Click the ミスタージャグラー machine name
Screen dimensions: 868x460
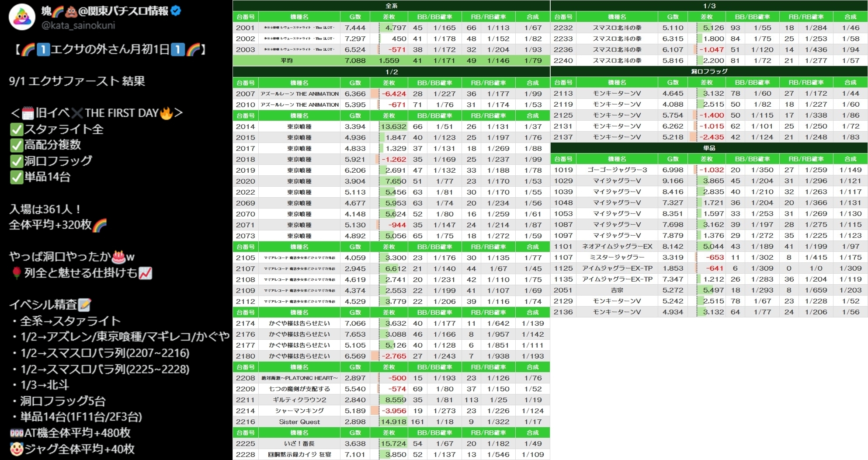point(617,257)
